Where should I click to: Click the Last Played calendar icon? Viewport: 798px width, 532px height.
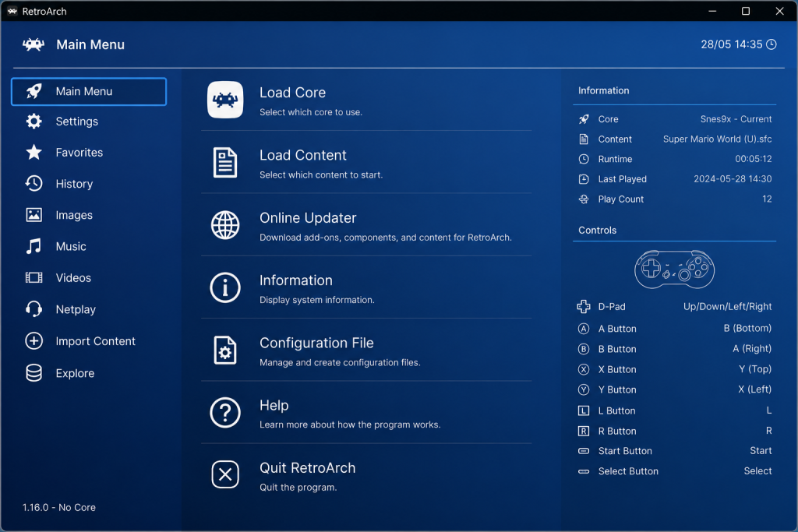[584, 179]
